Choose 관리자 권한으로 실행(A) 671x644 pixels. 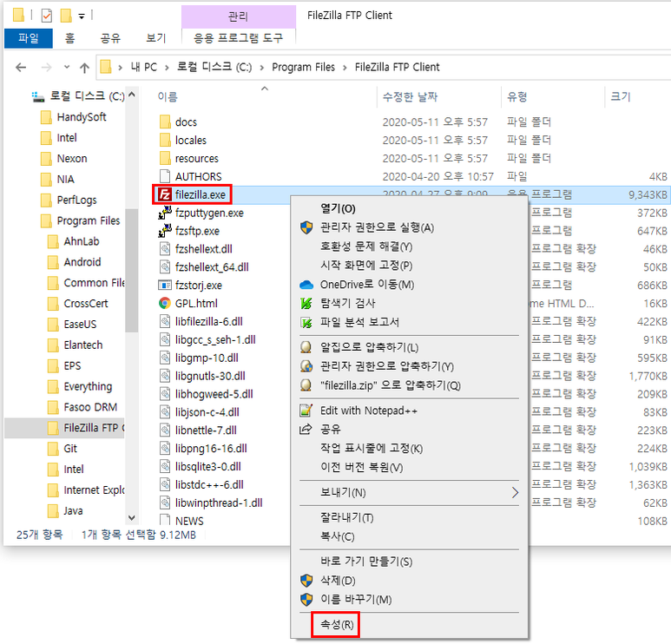pos(409,227)
